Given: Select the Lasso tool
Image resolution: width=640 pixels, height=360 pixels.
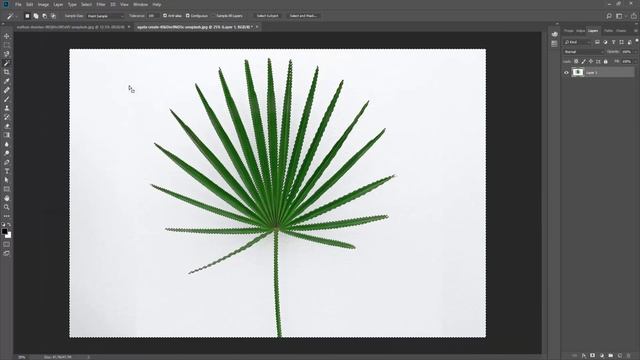Looking at the screenshot, I should (7, 54).
